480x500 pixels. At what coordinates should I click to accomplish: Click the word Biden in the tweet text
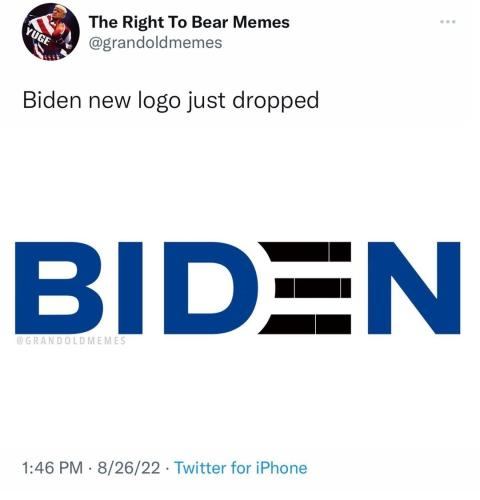(x=52, y=100)
